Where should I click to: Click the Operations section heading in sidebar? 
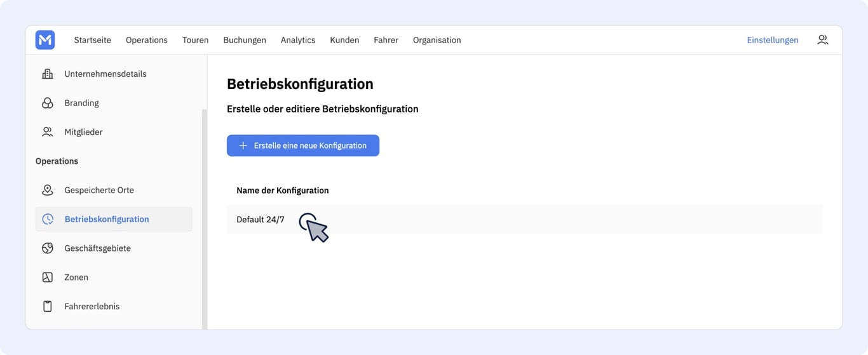pyautogui.click(x=57, y=161)
